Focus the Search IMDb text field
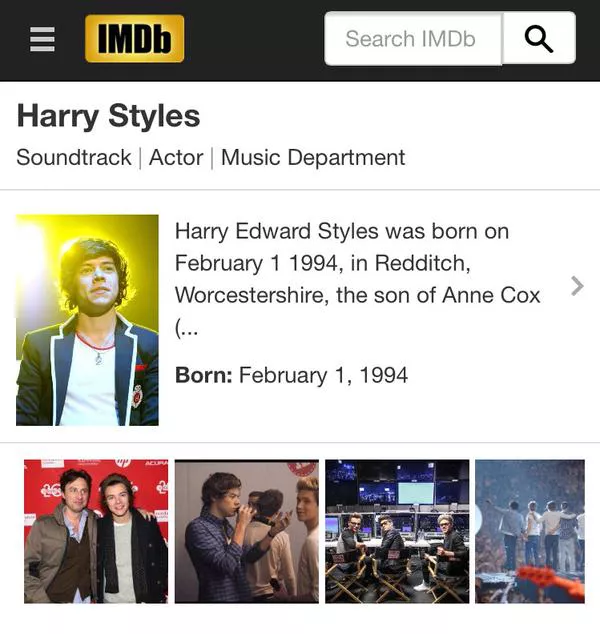This screenshot has width=600, height=634. pyautogui.click(x=413, y=38)
